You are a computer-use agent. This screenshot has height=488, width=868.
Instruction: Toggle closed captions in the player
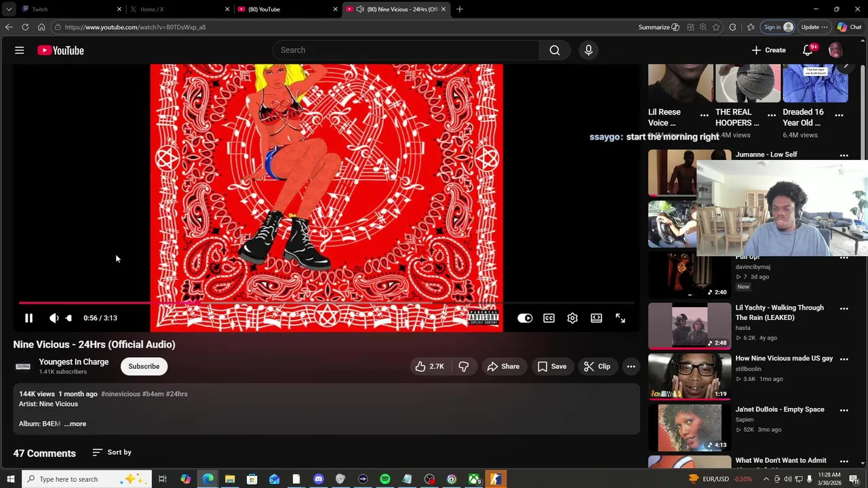(549, 318)
